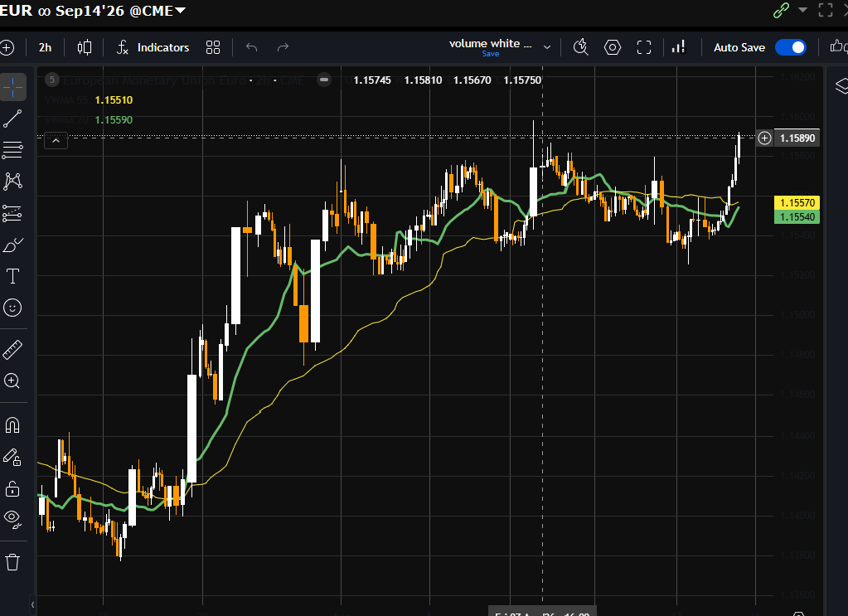The height and width of the screenshot is (616, 848).
Task: Open the candlestick chart style menu
Action: click(85, 47)
